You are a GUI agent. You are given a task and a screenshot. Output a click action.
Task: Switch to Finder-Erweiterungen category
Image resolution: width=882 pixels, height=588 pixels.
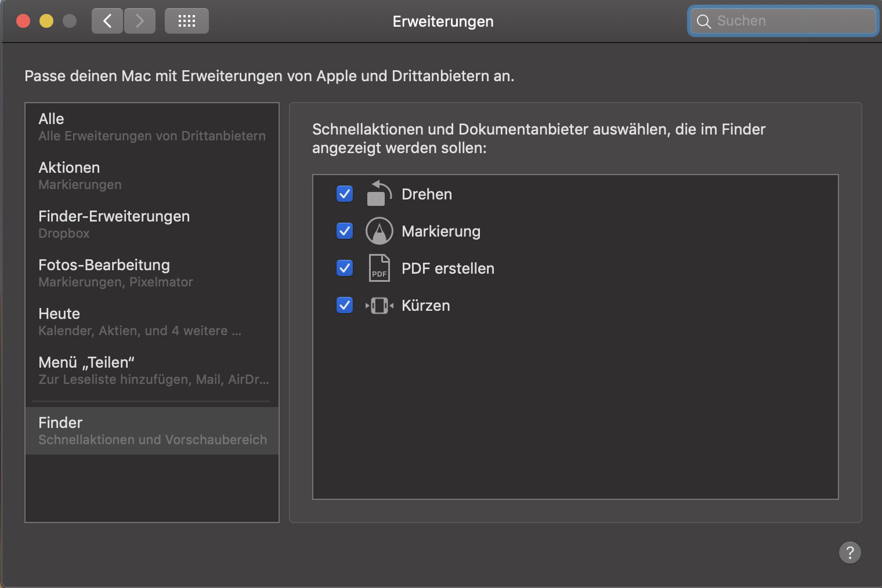click(x=152, y=224)
